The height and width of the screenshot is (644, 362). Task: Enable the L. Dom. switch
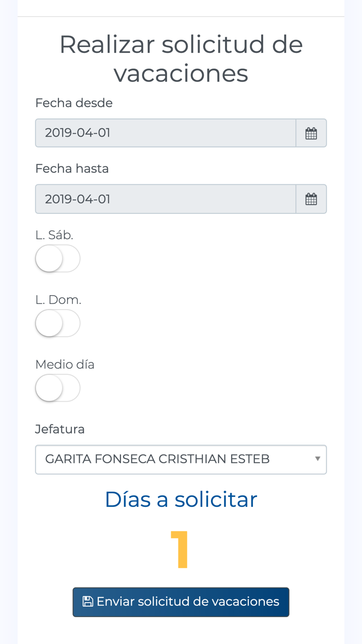coord(57,323)
